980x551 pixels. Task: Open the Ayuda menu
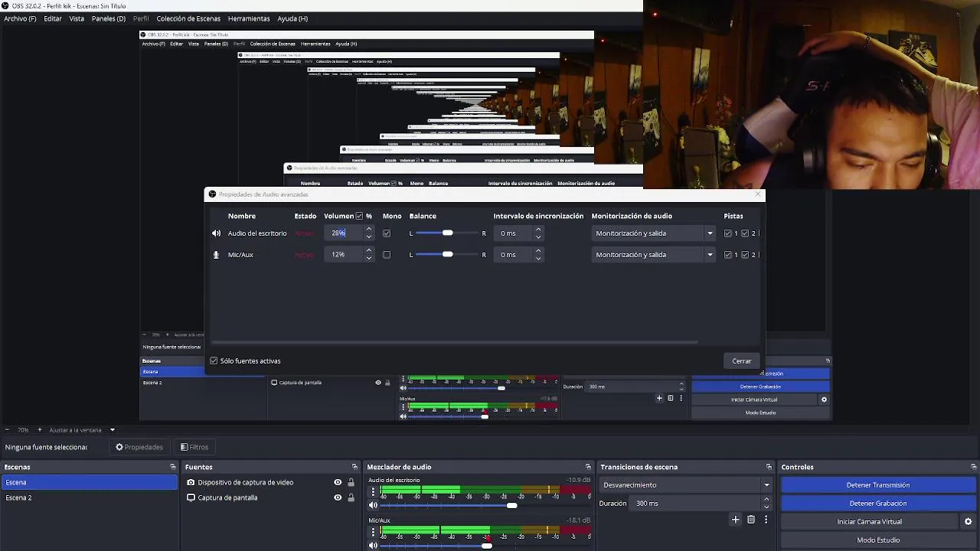[292, 18]
